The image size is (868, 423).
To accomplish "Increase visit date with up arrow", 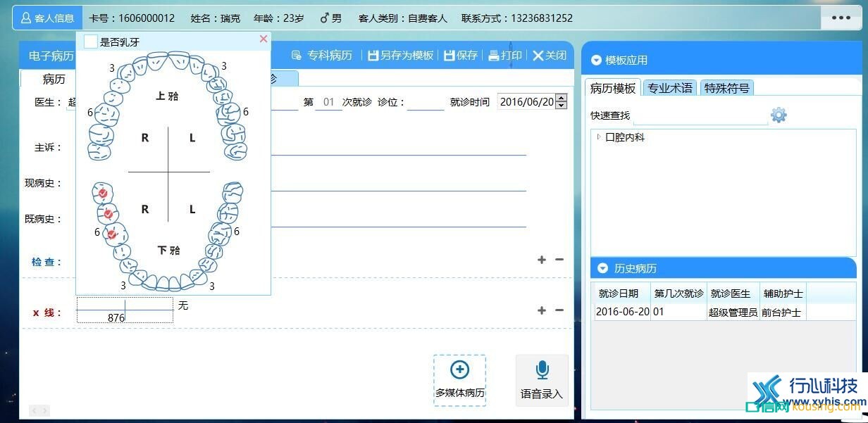I will coord(562,98).
